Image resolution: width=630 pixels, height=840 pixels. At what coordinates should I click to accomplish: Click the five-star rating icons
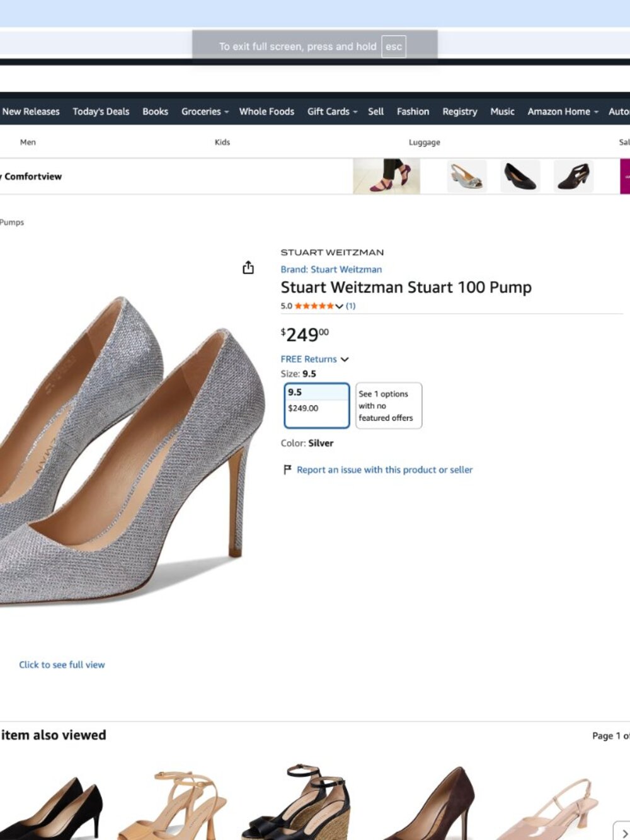(314, 306)
